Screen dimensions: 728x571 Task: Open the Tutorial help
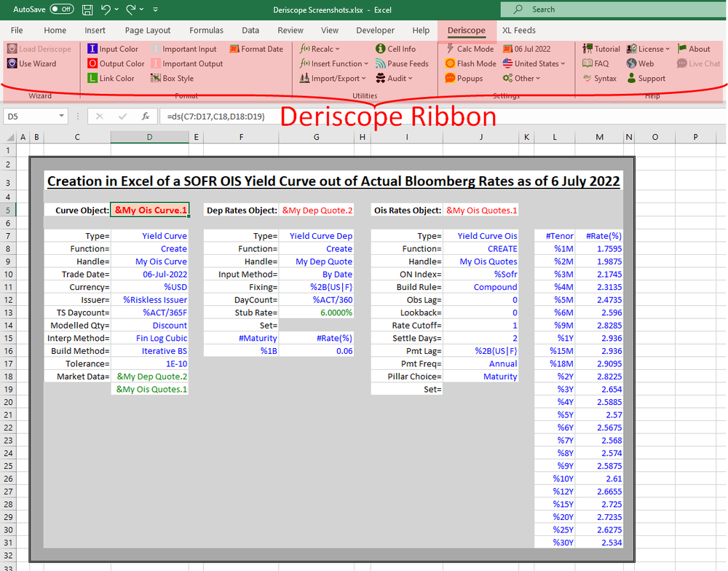pos(601,49)
